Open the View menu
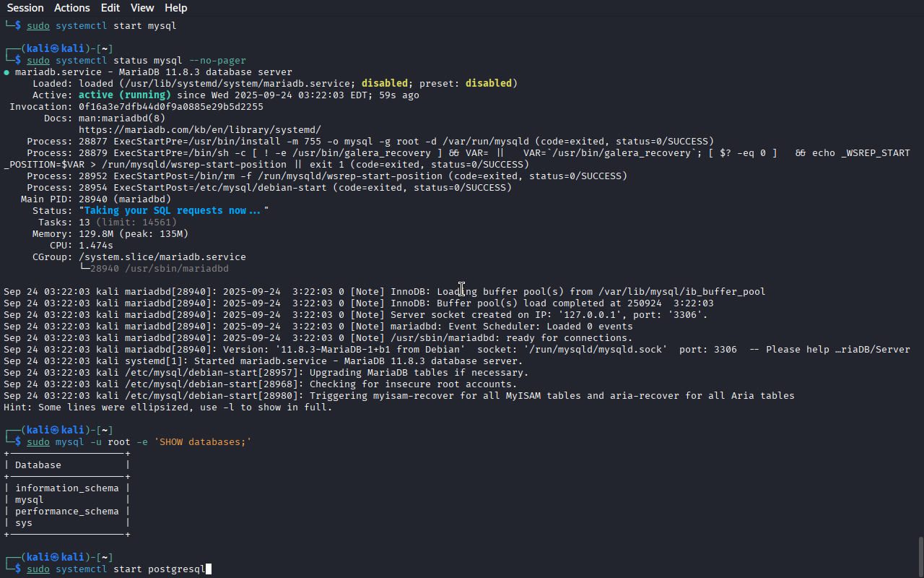This screenshot has width=924, height=578. click(x=142, y=8)
